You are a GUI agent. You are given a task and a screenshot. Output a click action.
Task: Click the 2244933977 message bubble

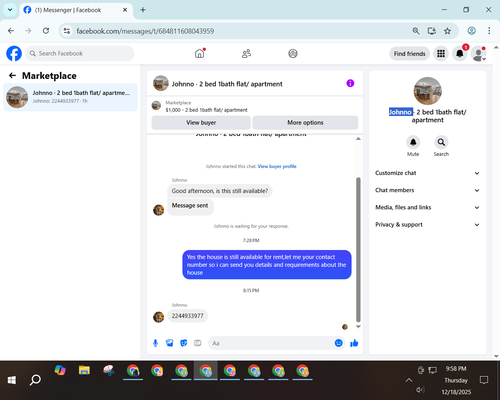(187, 316)
